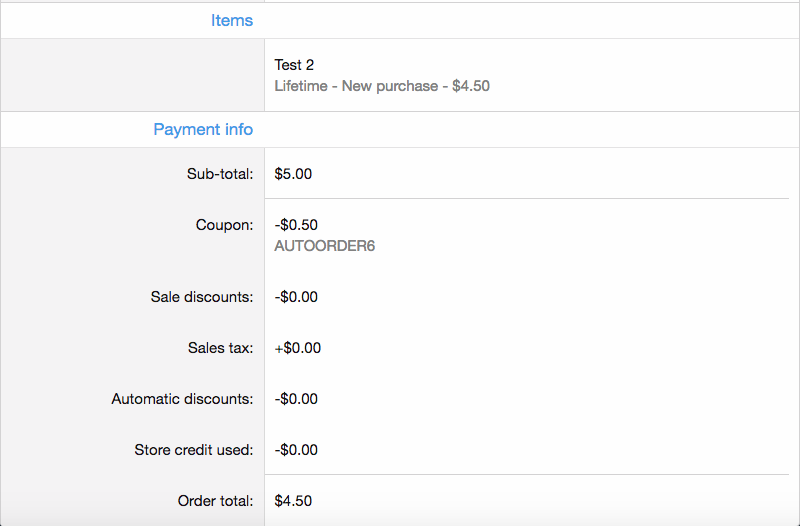This screenshot has height=526, width=800.
Task: Select the $4.50 order total amount
Action: (x=293, y=501)
